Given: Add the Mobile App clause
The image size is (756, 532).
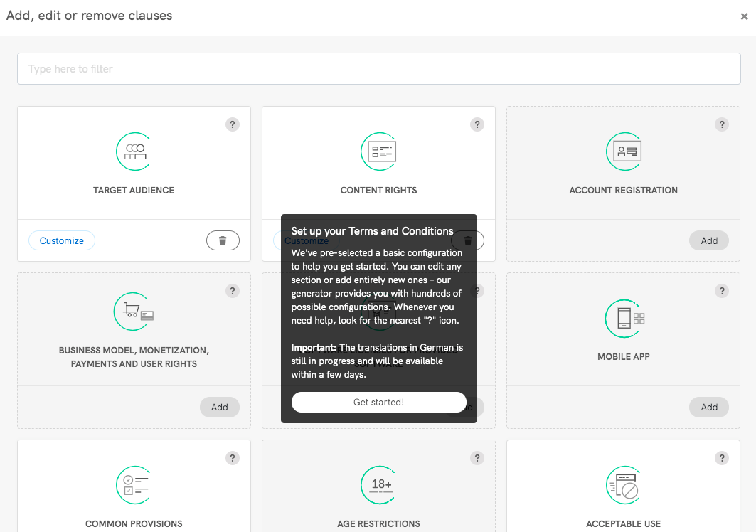Looking at the screenshot, I should pyautogui.click(x=709, y=408).
